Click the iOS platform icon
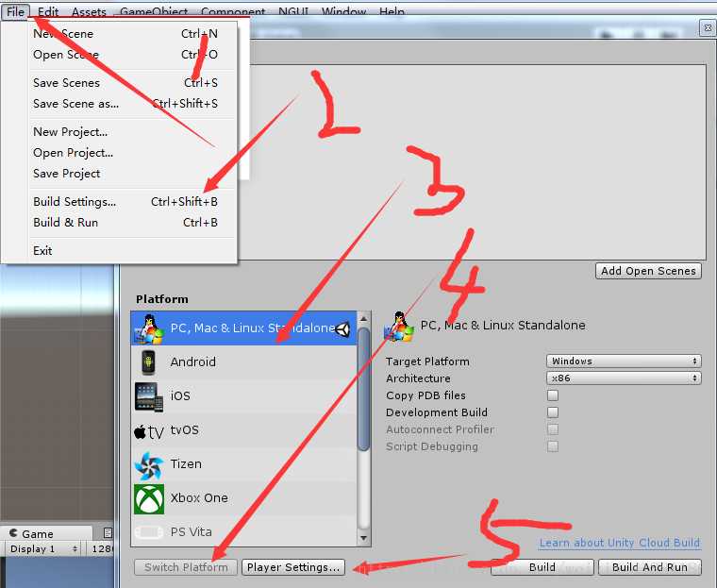Image resolution: width=717 pixels, height=588 pixels. coord(149,396)
